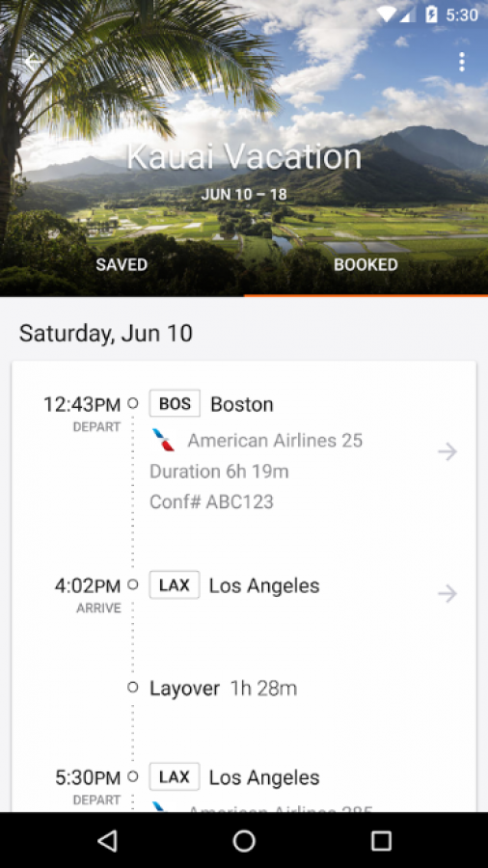Image resolution: width=488 pixels, height=868 pixels.
Task: Open Los Angeles arrival details arrow
Action: tap(447, 594)
